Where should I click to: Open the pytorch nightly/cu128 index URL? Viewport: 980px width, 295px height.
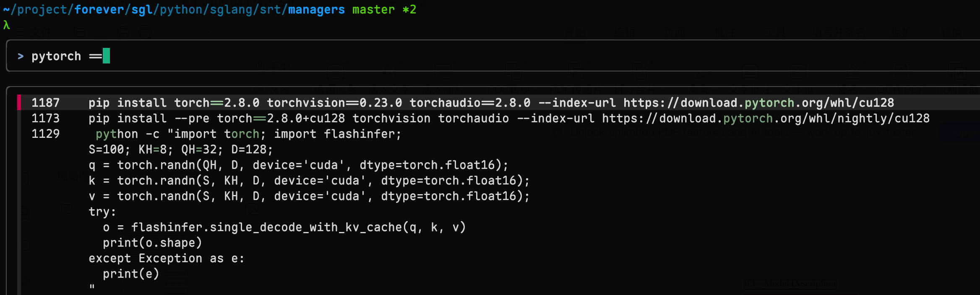(x=766, y=119)
